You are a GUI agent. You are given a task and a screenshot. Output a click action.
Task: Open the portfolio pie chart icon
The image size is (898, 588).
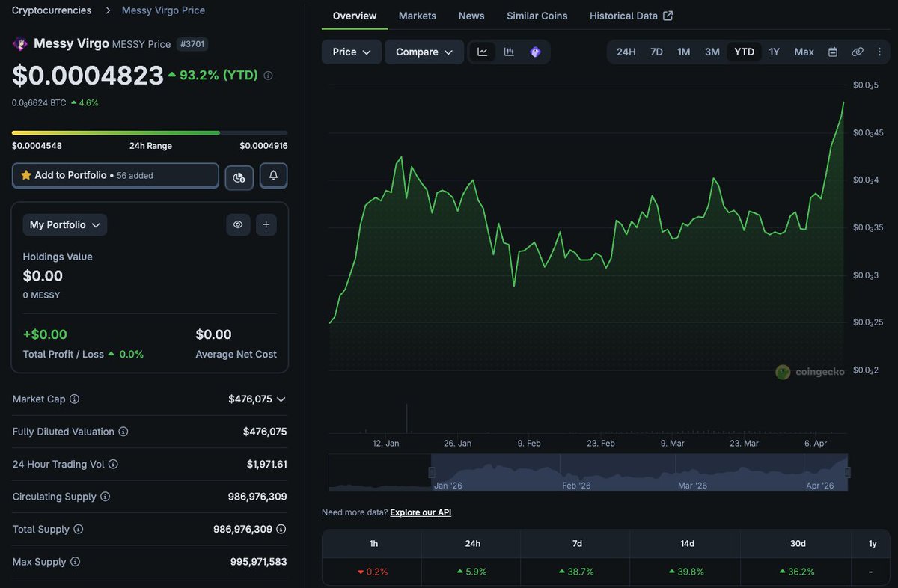tap(239, 177)
